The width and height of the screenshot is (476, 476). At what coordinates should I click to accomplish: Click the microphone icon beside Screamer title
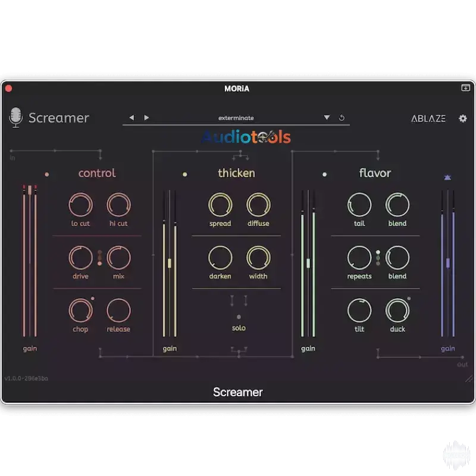[16, 118]
